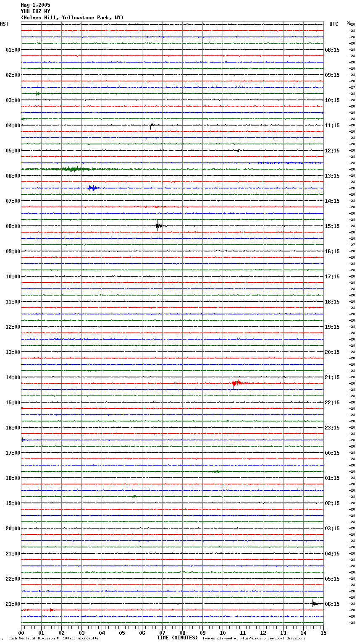Select the station code "YHH EHZ WY"
Viewport: 357px width, 644px height.
tap(35, 11)
